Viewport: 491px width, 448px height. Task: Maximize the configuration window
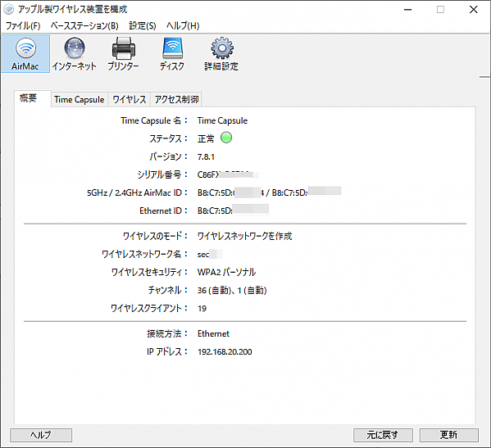point(440,10)
